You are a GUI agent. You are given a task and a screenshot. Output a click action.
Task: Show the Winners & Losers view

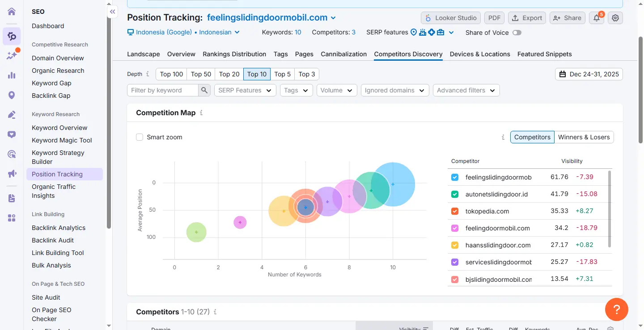point(584,137)
